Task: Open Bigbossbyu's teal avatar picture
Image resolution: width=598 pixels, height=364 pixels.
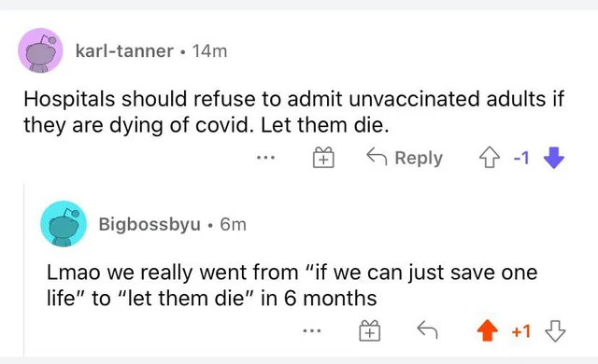Action: (x=64, y=224)
